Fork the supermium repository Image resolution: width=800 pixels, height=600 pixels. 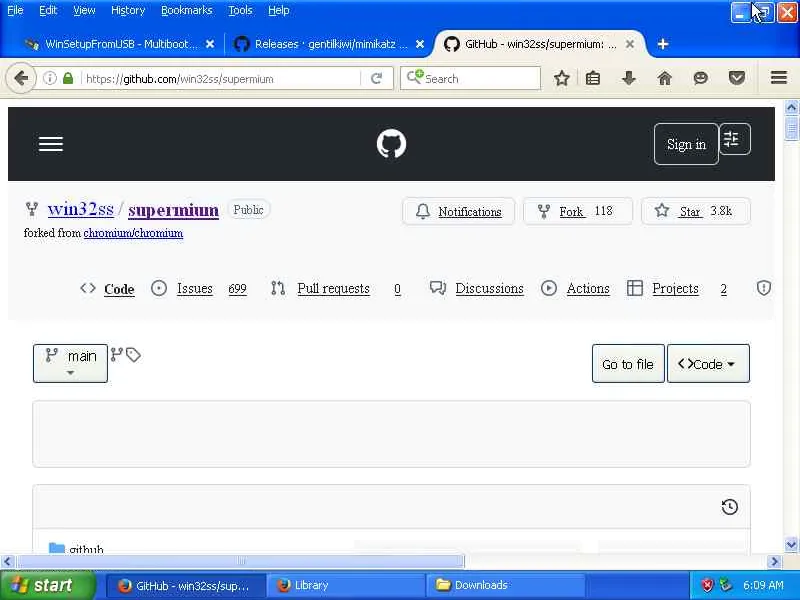tap(578, 211)
